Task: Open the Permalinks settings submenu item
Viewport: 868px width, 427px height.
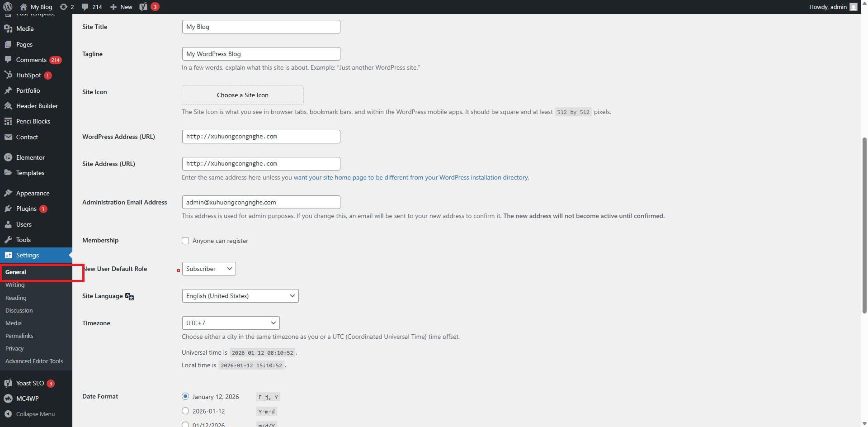Action: 19,336
